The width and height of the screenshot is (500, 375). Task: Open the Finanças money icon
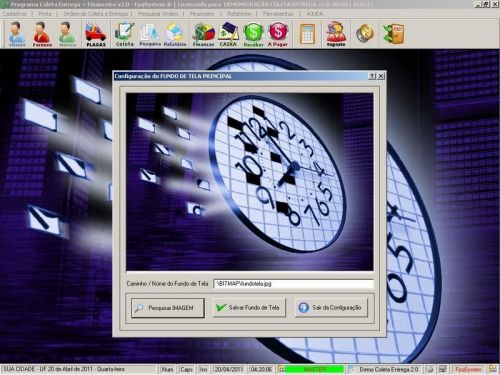point(203,34)
